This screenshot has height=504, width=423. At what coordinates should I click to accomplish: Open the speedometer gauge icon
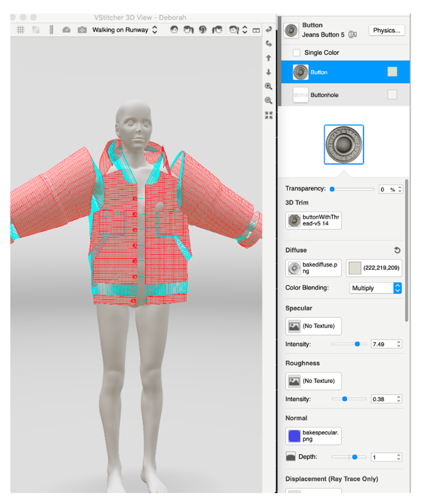(66, 30)
